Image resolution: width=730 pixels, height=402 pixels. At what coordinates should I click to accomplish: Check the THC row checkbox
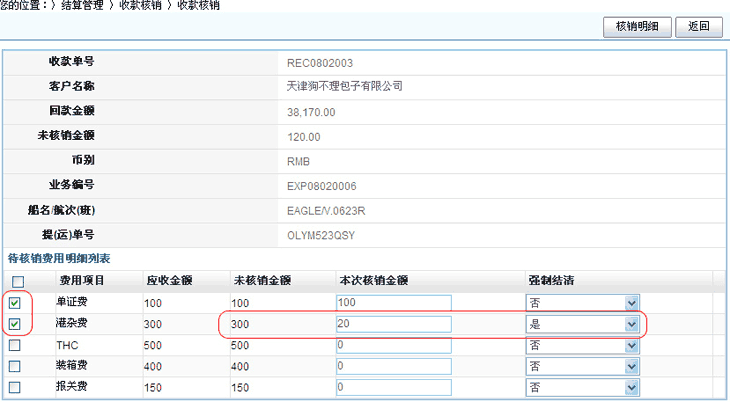15,345
